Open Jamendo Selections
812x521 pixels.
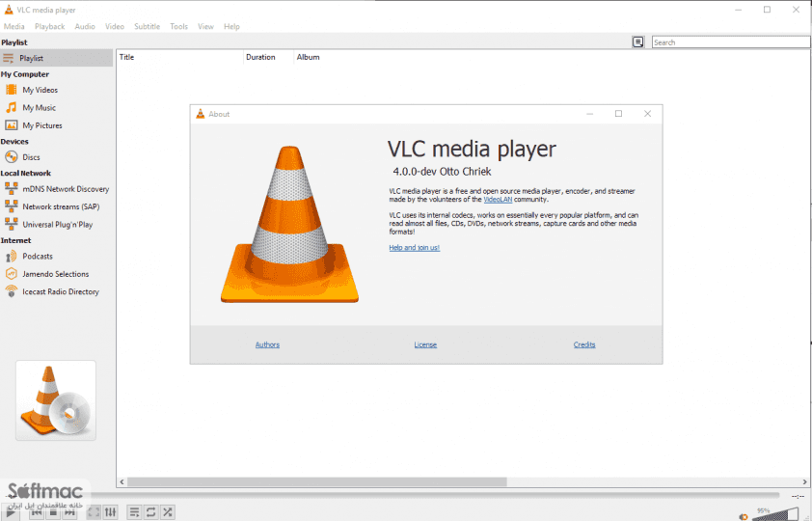click(57, 274)
